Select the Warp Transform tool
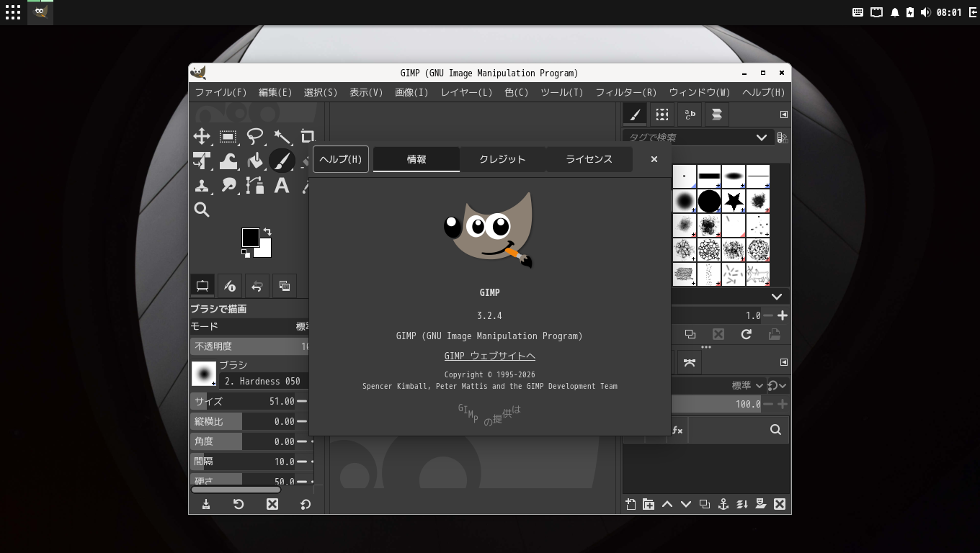 pyautogui.click(x=228, y=161)
